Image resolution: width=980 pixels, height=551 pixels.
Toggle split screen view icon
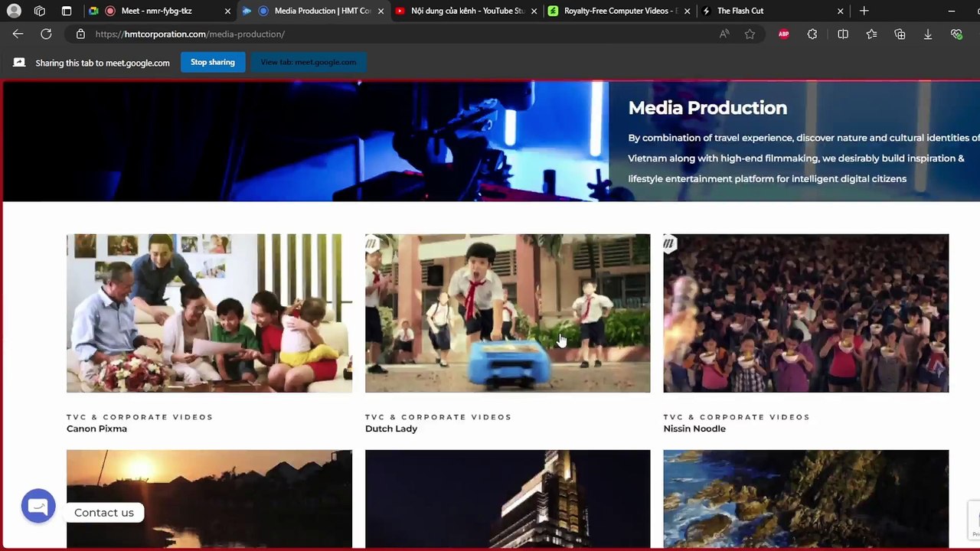coord(843,34)
